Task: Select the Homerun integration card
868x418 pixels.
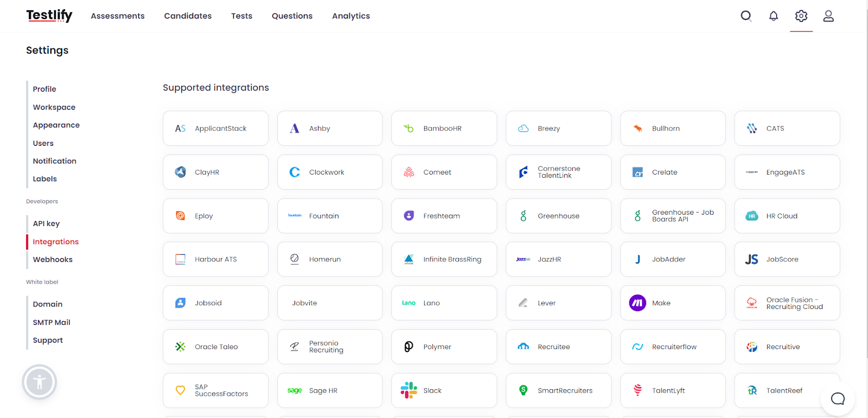Action: pyautogui.click(x=330, y=259)
